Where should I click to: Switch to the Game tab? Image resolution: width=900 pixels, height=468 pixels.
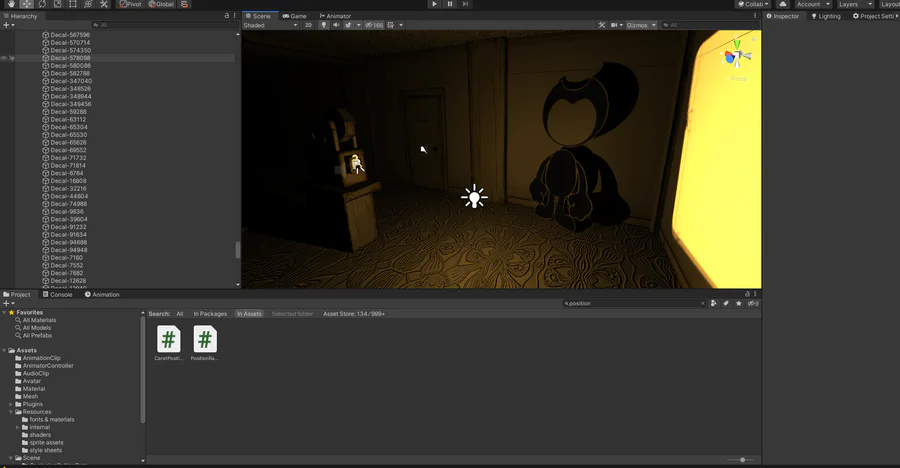click(294, 16)
